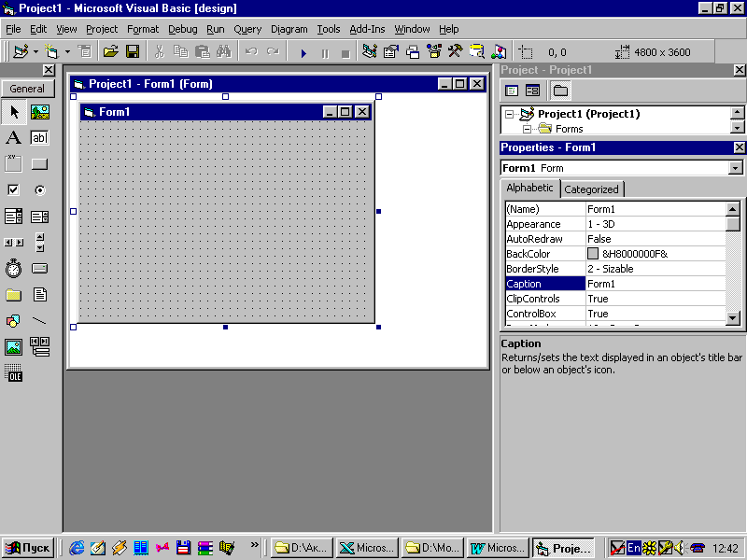Open Internet Explorer quick launch icon
The height and width of the screenshot is (560, 747).
(x=77, y=548)
